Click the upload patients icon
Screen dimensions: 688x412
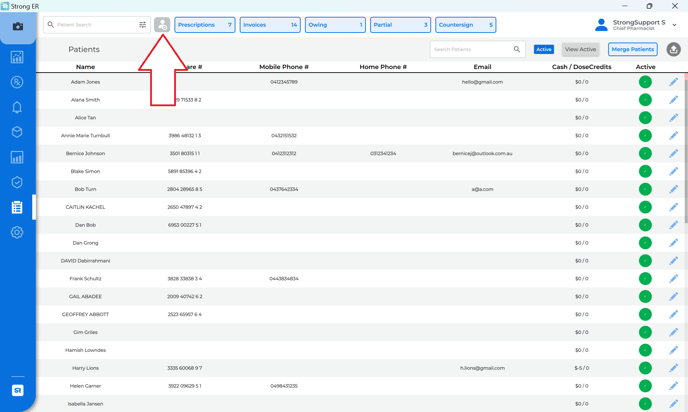(x=674, y=49)
